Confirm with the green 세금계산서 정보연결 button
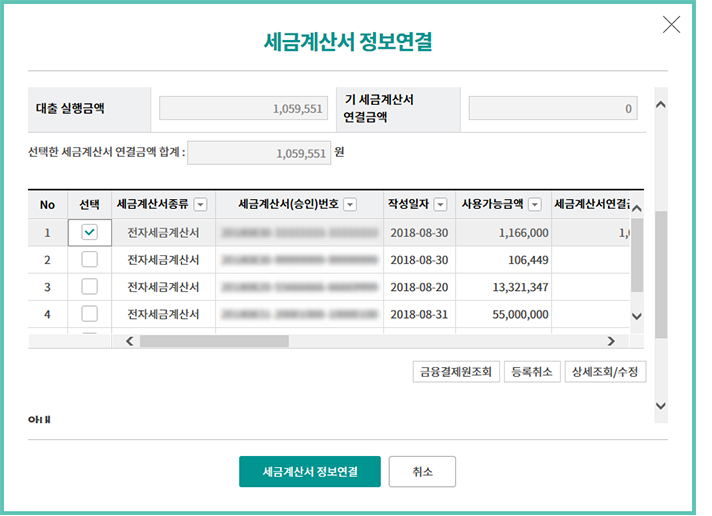This screenshot has width=712, height=516. [309, 471]
